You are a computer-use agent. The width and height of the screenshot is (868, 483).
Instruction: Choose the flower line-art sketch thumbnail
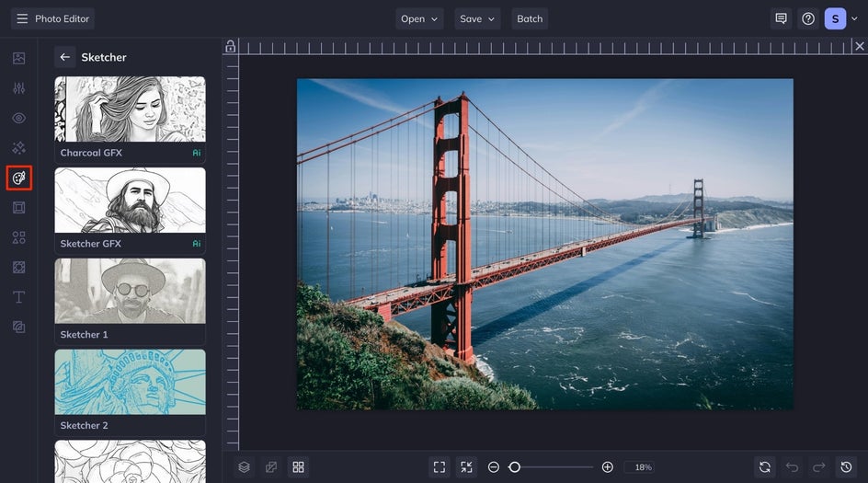click(130, 462)
